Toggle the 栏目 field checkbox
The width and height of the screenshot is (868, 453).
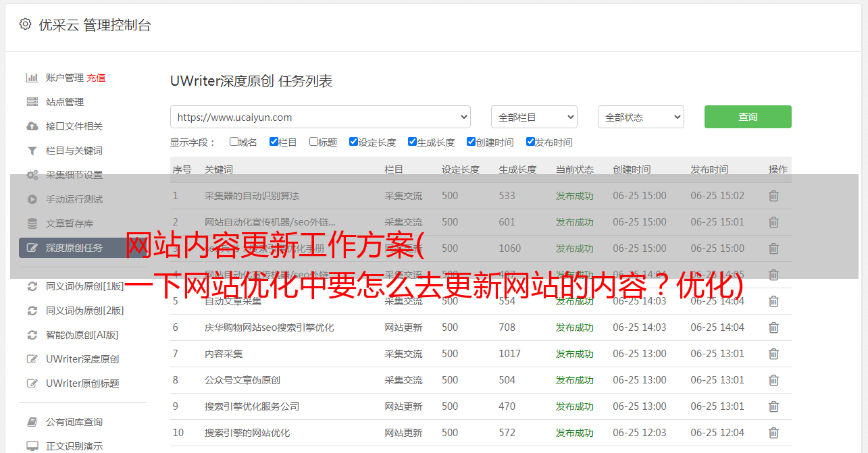(274, 142)
